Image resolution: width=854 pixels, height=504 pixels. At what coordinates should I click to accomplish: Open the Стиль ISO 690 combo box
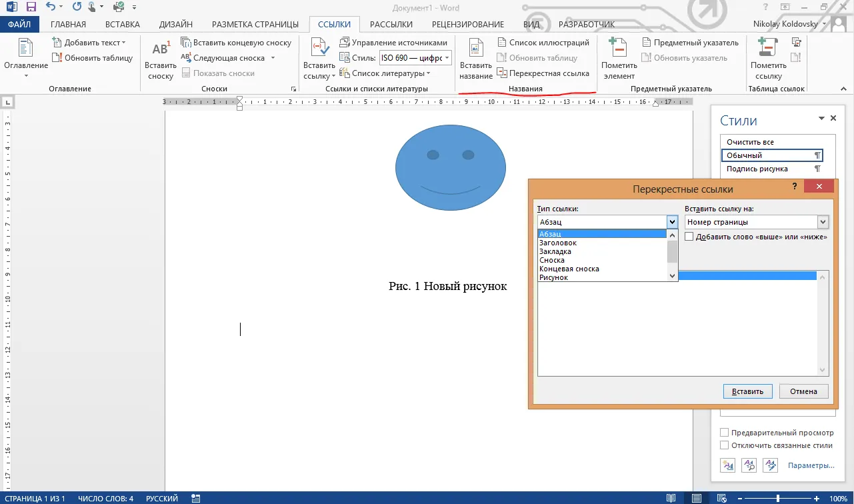click(415, 58)
